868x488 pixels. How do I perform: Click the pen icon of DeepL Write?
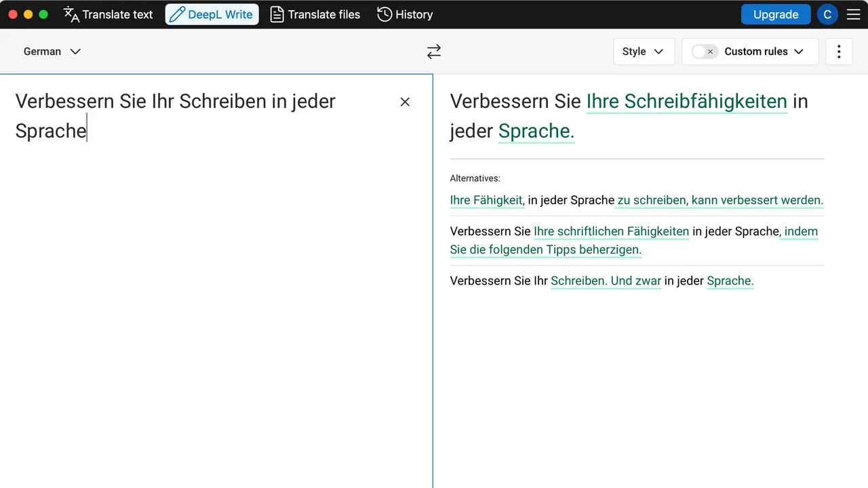tap(177, 14)
